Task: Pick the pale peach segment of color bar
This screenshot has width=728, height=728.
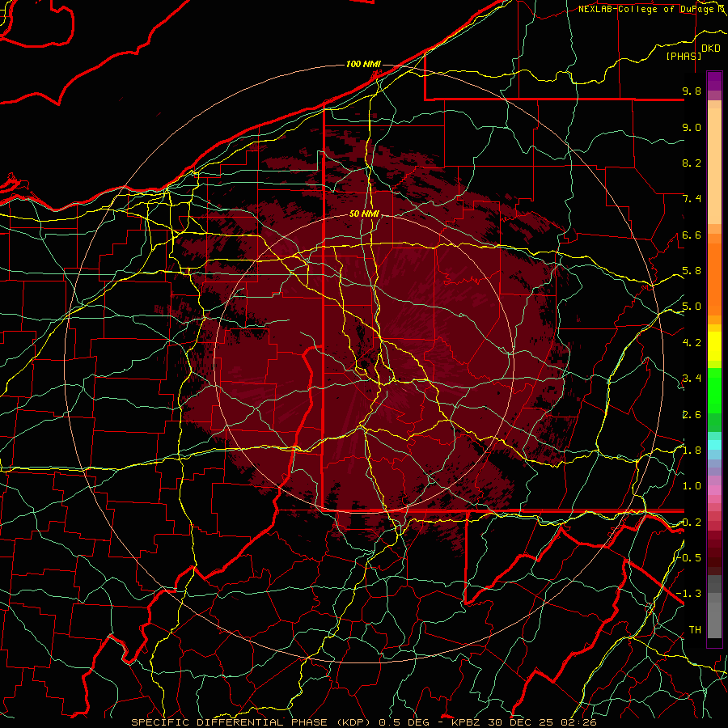Action: tap(714, 166)
